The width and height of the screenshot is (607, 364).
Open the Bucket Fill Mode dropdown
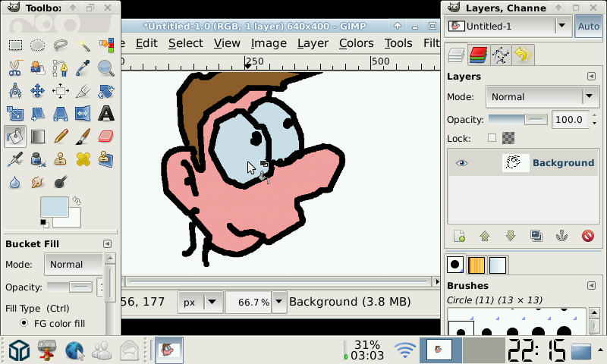[74, 265]
